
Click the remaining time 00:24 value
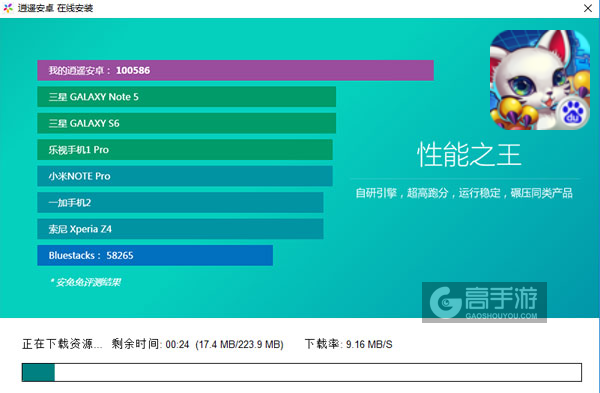click(x=178, y=344)
